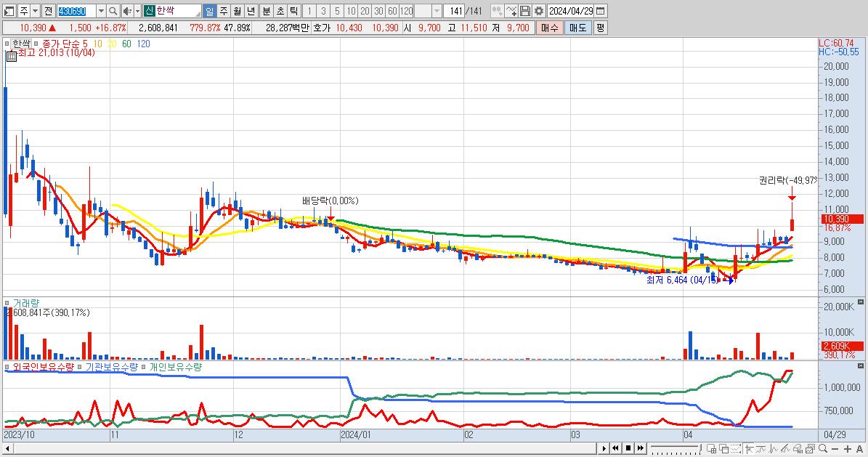
Task: Open the stock code history dropdown
Action: click(101, 11)
